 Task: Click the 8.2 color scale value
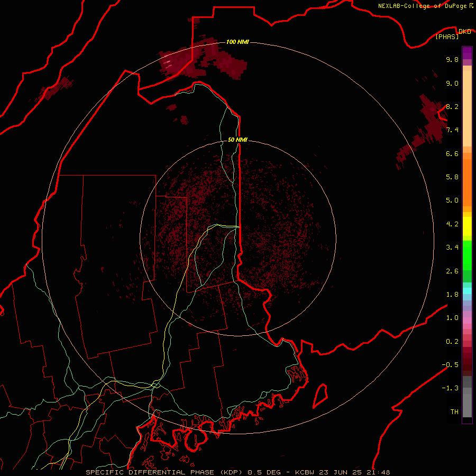(452, 107)
